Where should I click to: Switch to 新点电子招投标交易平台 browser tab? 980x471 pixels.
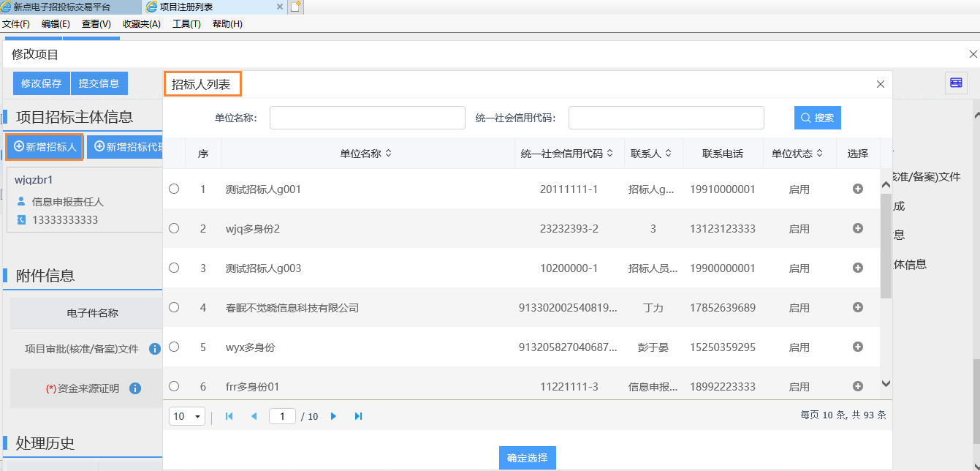[x=62, y=7]
